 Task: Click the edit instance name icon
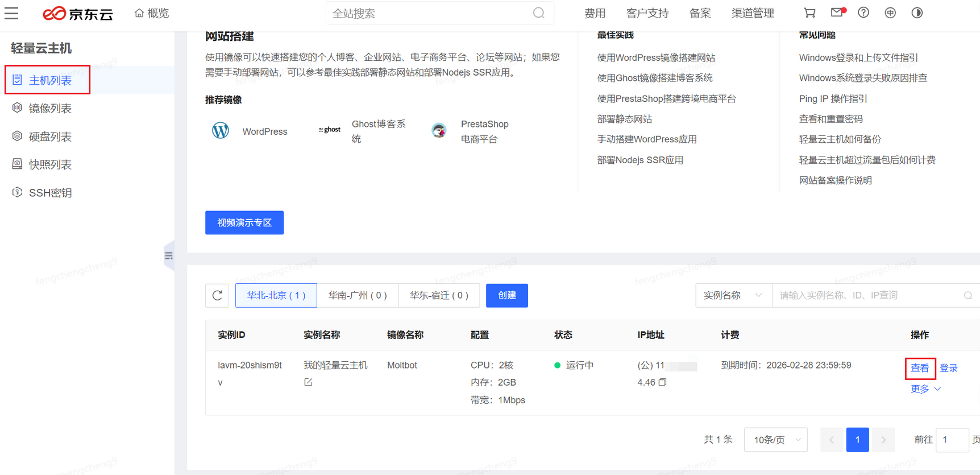coord(308,382)
